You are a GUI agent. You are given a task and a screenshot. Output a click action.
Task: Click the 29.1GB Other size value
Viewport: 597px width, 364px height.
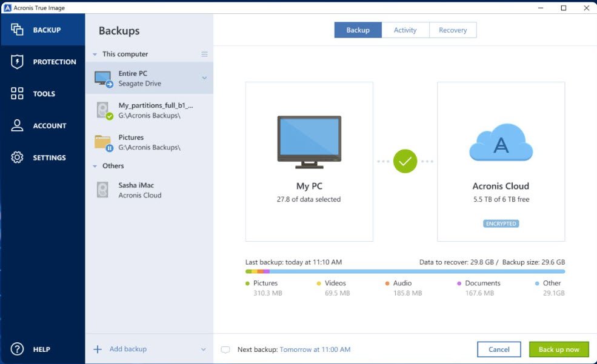[x=553, y=293]
